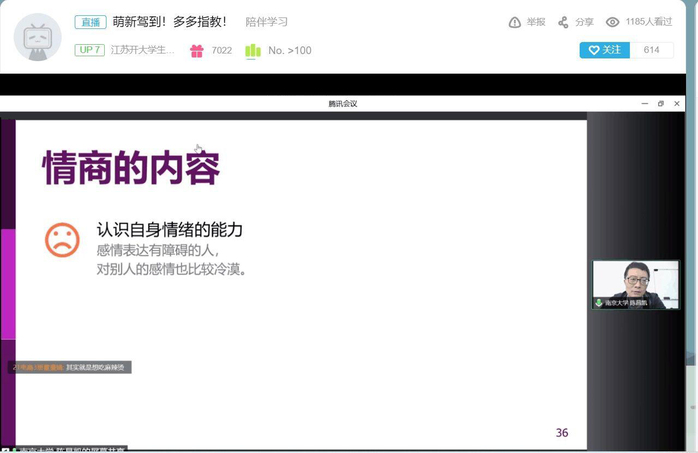Click the orange sad face icon on slide
Image resolution: width=698 pixels, height=453 pixels.
[x=62, y=239]
